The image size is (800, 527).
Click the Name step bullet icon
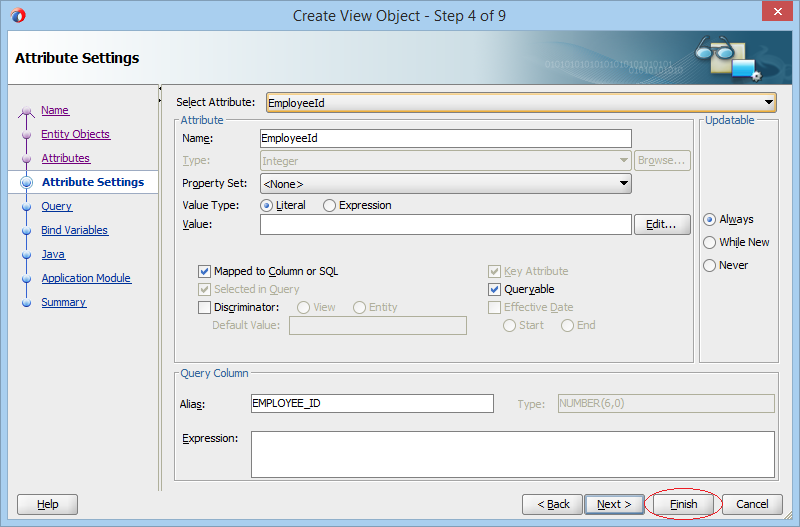[x=27, y=111]
